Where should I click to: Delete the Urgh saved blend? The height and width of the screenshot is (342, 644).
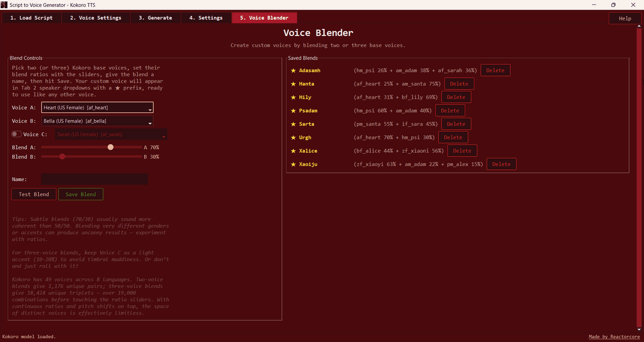453,137
